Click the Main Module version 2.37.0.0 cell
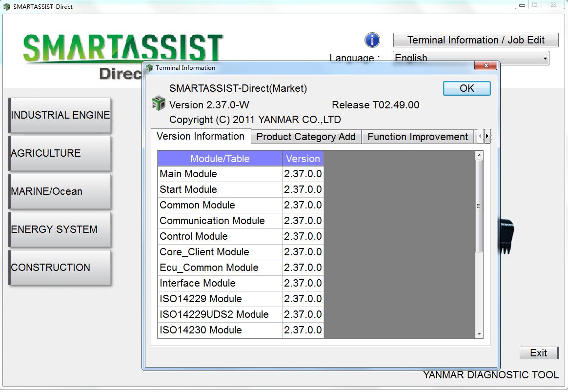Viewport: 568px width, 392px height. pyautogui.click(x=303, y=174)
